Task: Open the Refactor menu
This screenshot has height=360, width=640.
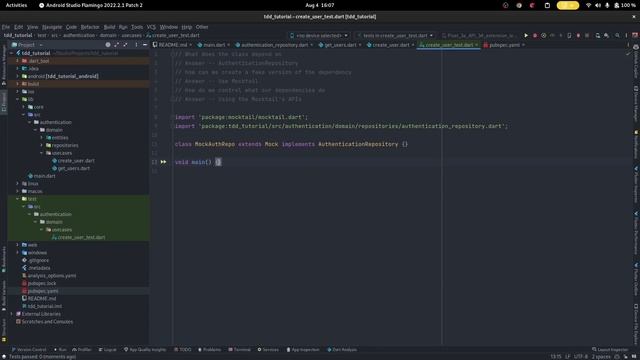Action: (90, 27)
